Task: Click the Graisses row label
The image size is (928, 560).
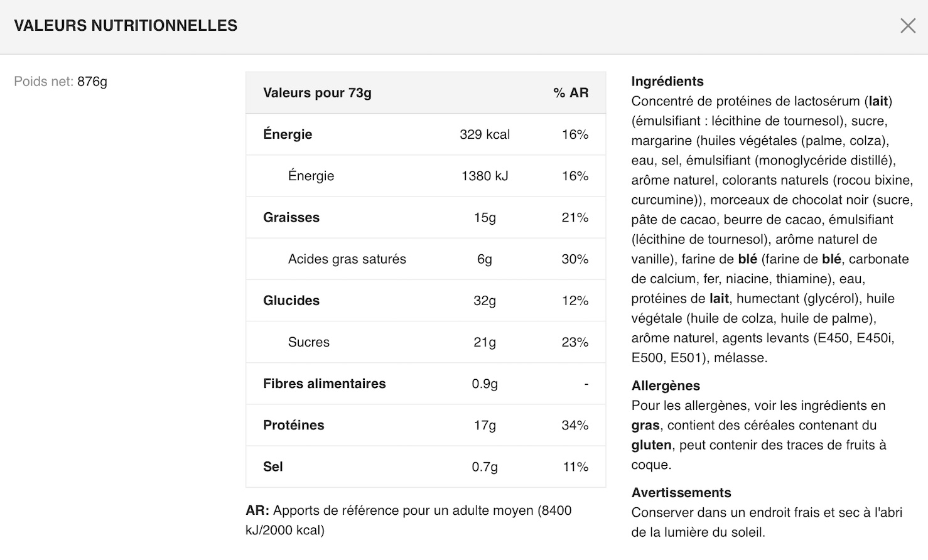Action: tap(291, 217)
